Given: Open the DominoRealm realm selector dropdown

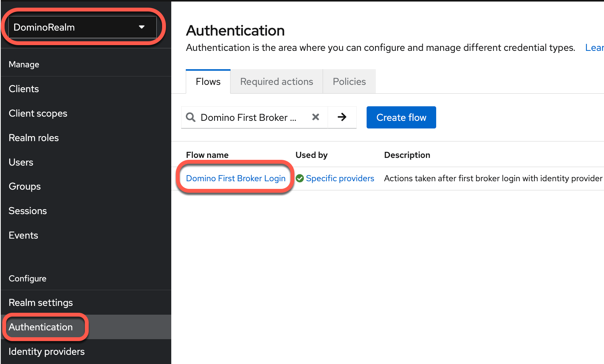Looking at the screenshot, I should (x=83, y=27).
